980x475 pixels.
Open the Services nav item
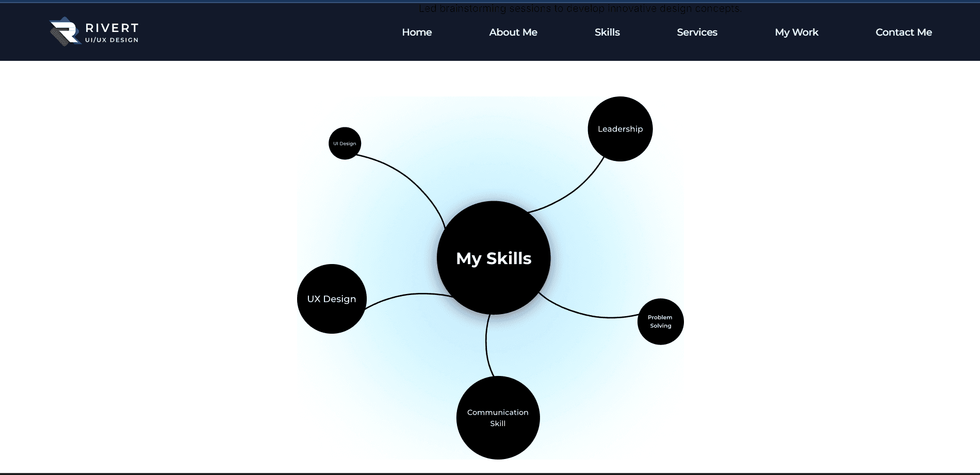coord(697,32)
